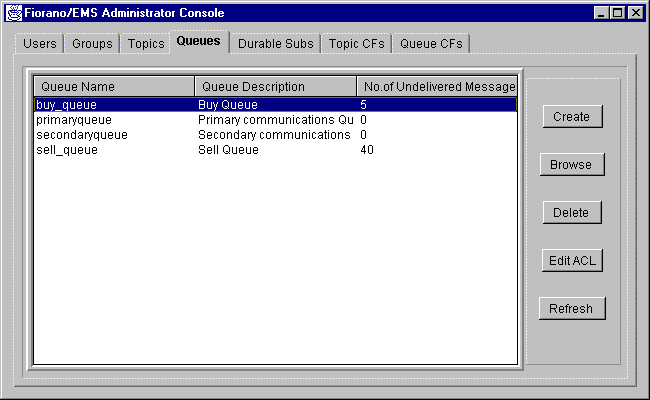Click the Delete button
Viewport: 650px width, 400px height.
(x=571, y=213)
